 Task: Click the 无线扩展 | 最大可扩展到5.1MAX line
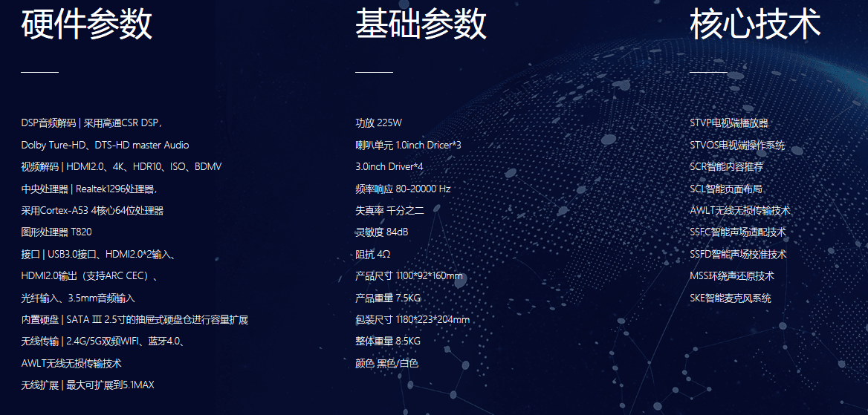88,385
